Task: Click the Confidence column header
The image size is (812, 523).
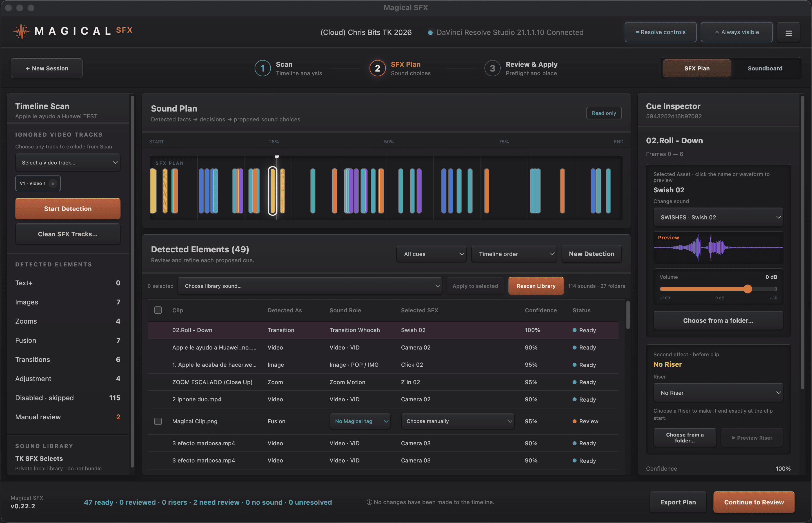Action: (541, 310)
